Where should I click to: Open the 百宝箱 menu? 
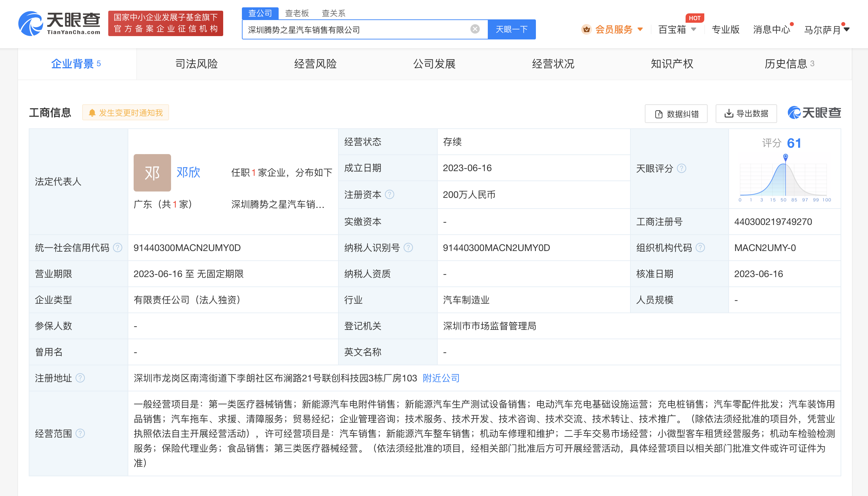(x=672, y=30)
